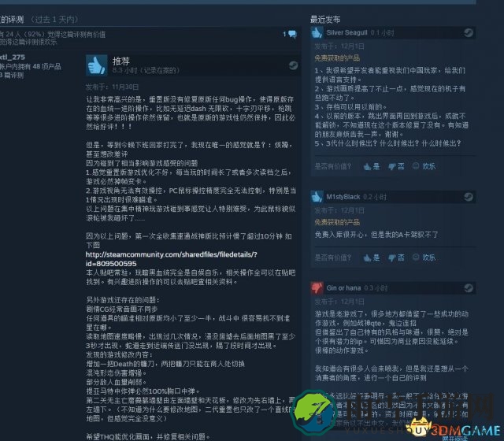
Task: Click the line 部分敌人血量削弱
Action: pos(117,382)
